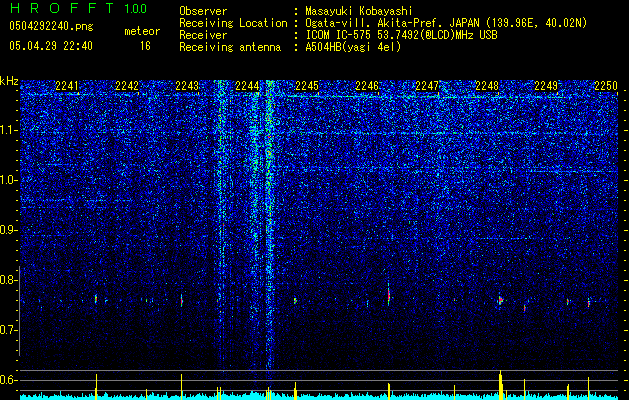This screenshot has height=400, width=629.
Task: Click the HROFFT program title
Action: click(63, 8)
